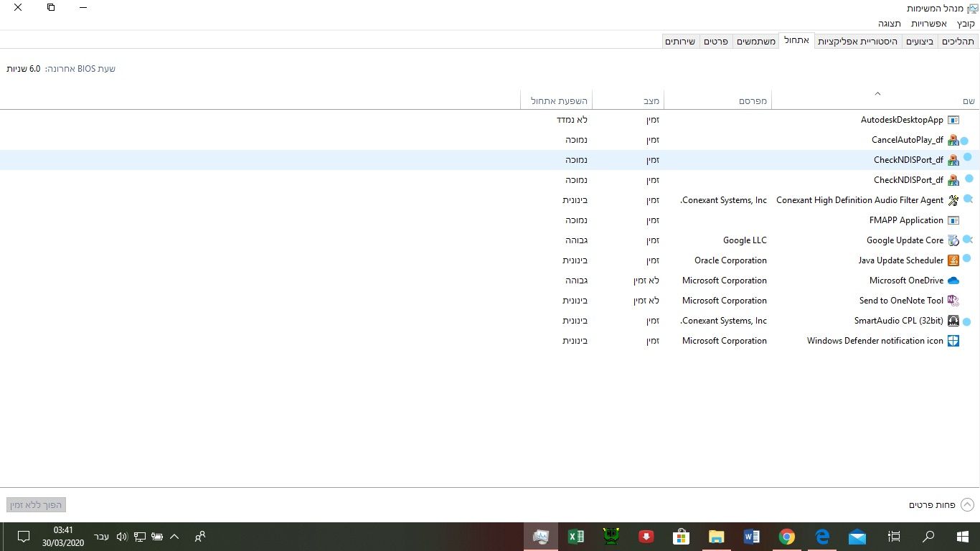
Task: Launch the Mail app from taskbar
Action: [857, 537]
